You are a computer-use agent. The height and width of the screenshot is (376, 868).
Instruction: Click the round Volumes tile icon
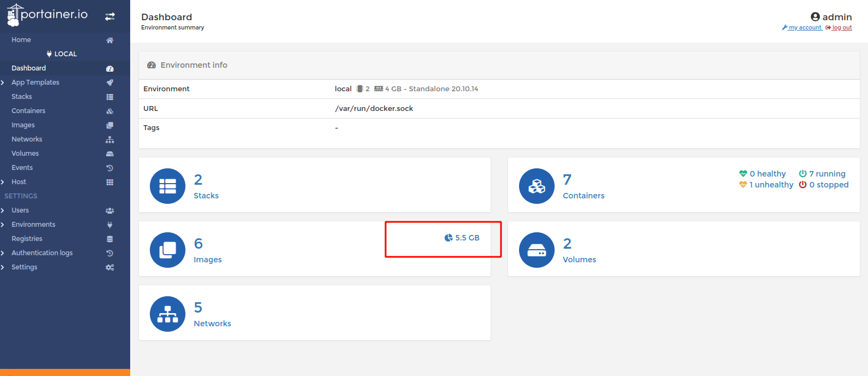pos(537,250)
